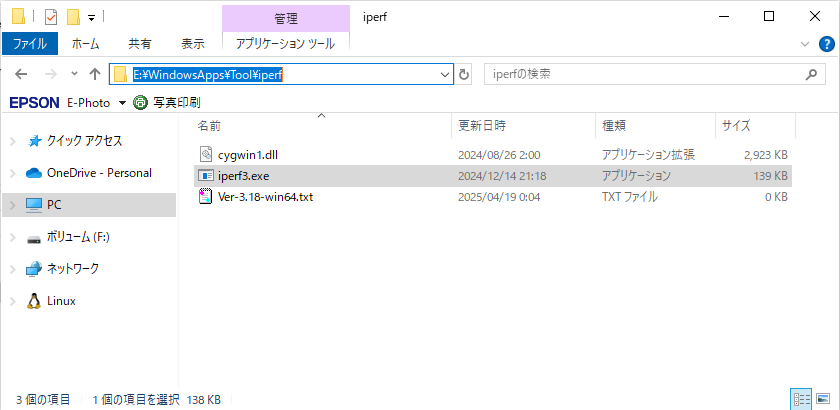The width and height of the screenshot is (840, 410).
Task: Click the Back navigation arrow
Action: [x=21, y=75]
